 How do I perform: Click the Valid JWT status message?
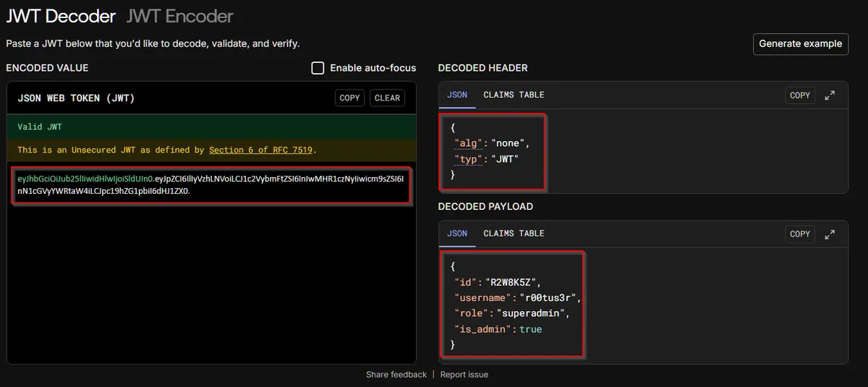pos(40,127)
